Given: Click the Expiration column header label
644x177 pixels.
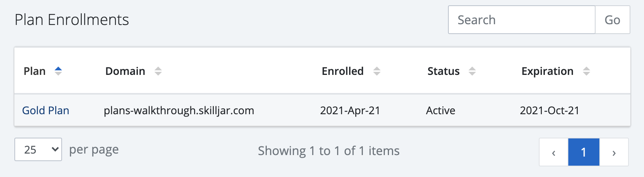Looking at the screenshot, I should [x=547, y=71].
